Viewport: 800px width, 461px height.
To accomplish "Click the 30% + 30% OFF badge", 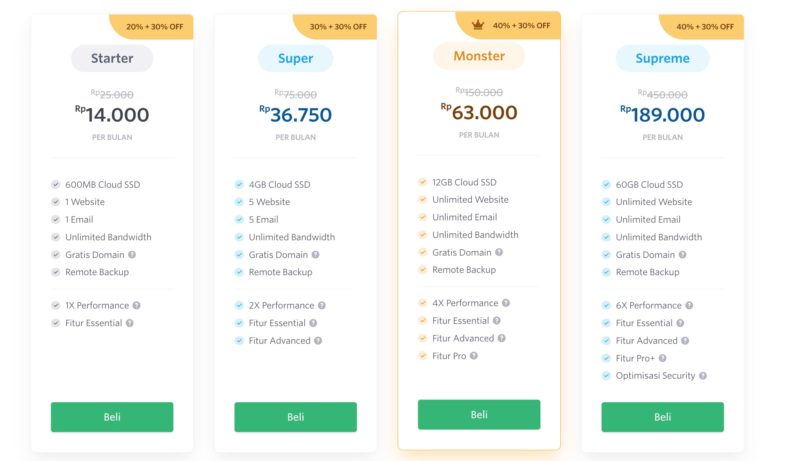I will coord(338,27).
